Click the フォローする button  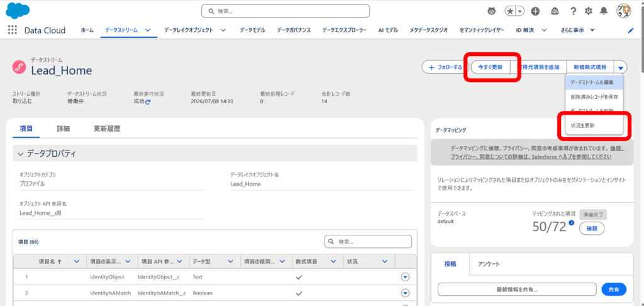point(445,67)
